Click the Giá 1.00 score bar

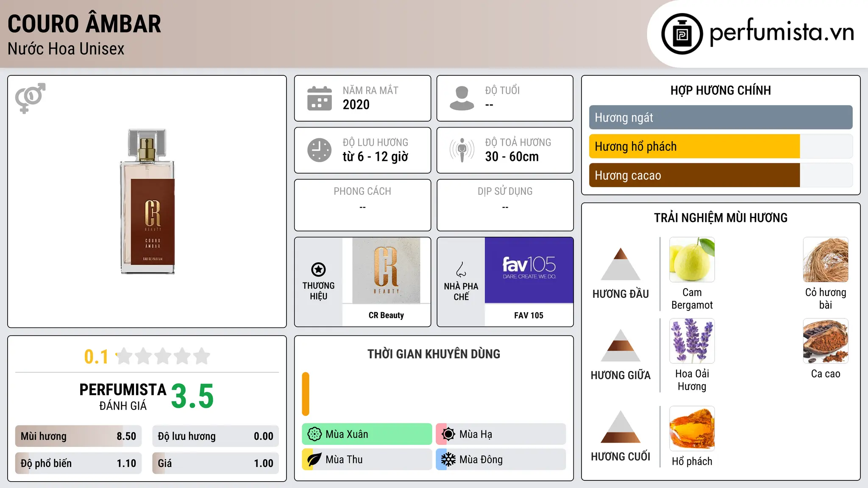click(216, 463)
